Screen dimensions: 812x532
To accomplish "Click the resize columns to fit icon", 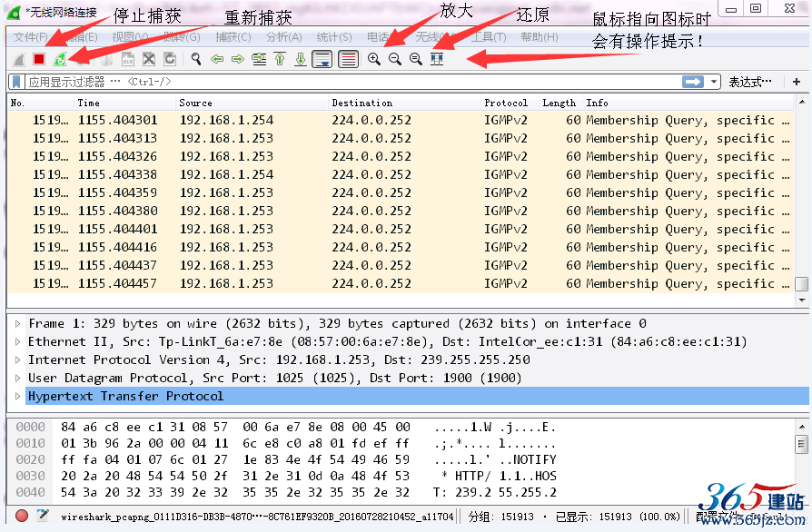I will [x=437, y=59].
